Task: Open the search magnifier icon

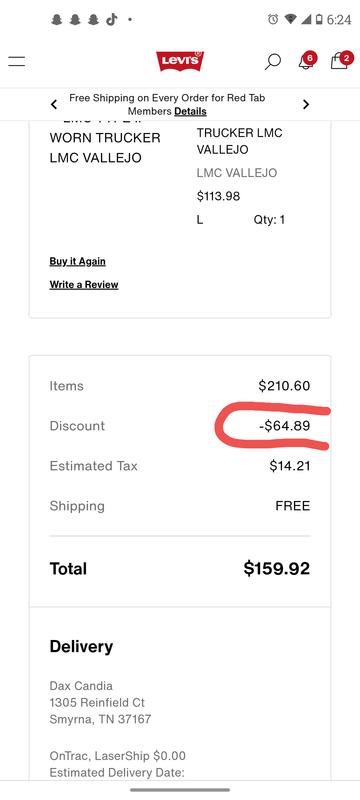Action: coord(272,62)
